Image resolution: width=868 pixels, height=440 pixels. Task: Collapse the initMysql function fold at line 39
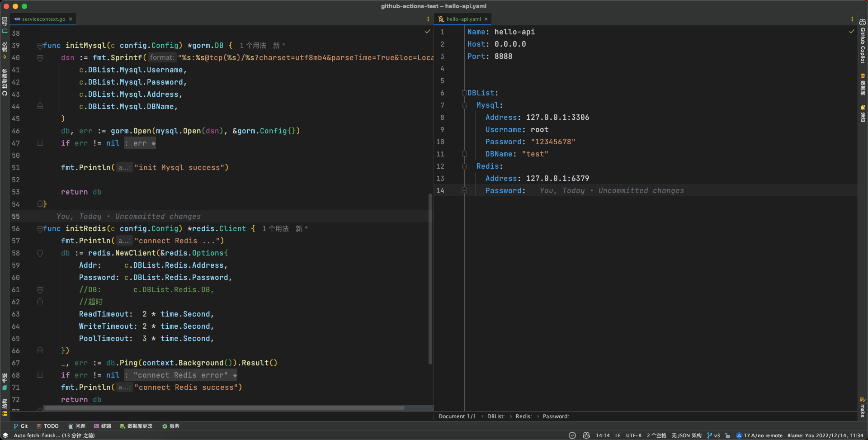point(40,46)
